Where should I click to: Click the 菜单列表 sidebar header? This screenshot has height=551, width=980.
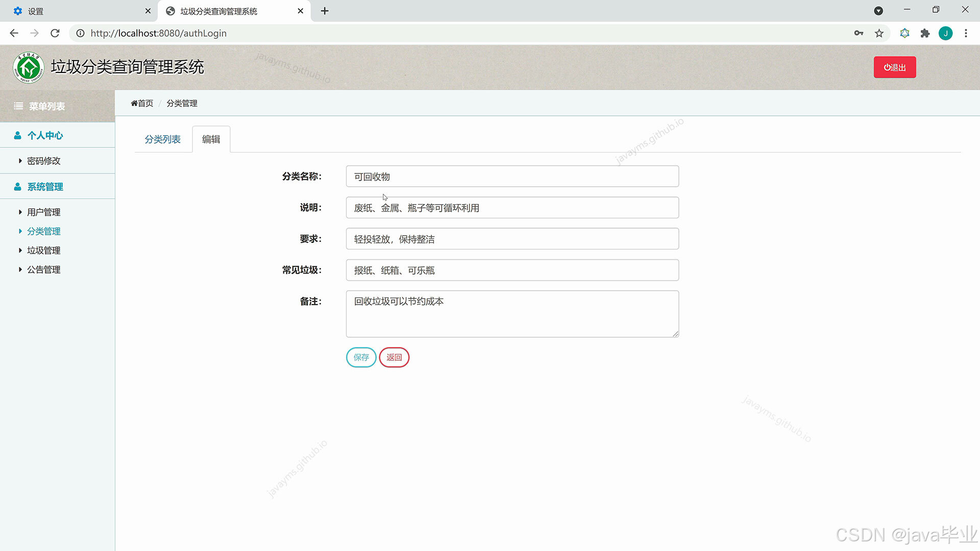point(57,106)
